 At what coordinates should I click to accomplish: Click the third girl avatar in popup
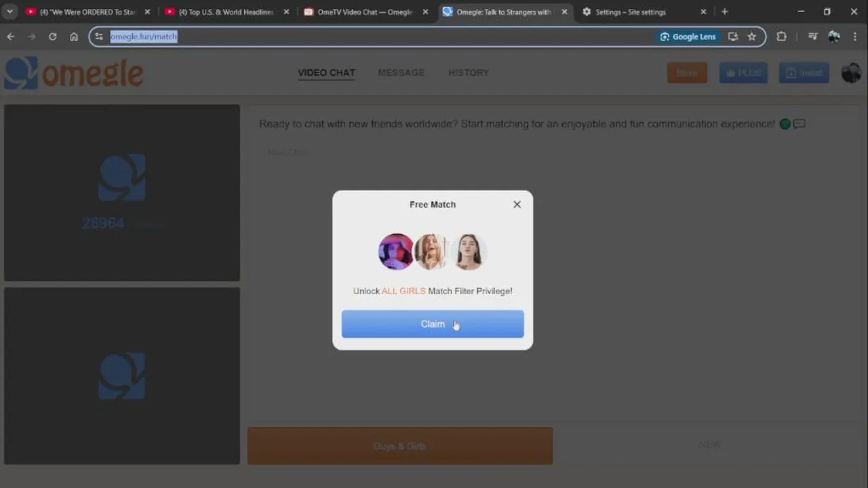pyautogui.click(x=468, y=252)
